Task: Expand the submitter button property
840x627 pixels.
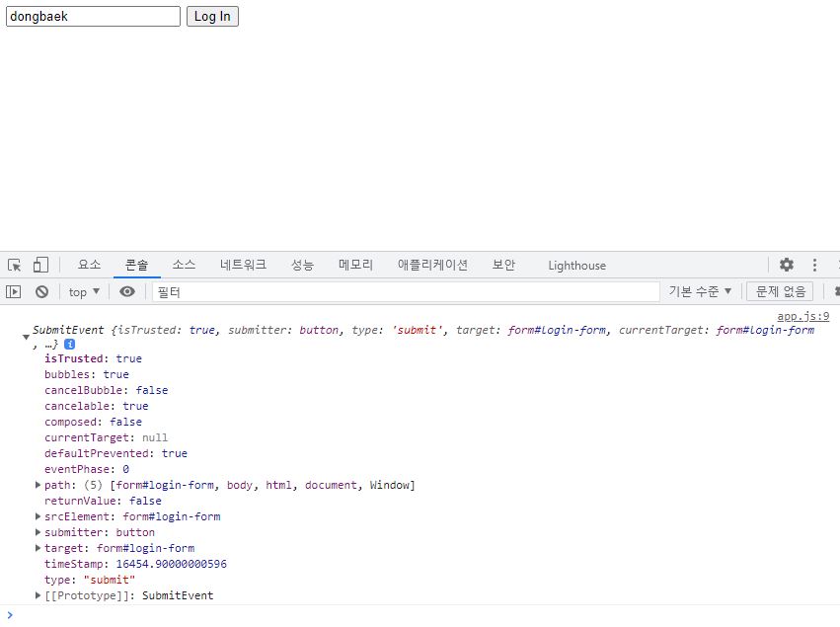Action: (x=38, y=532)
